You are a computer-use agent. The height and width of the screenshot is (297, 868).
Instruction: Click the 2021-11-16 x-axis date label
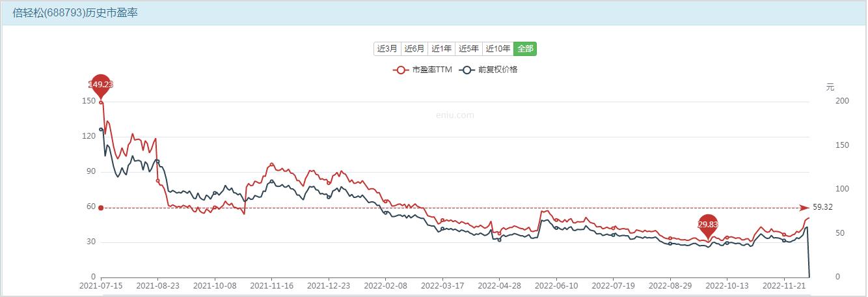click(x=271, y=285)
